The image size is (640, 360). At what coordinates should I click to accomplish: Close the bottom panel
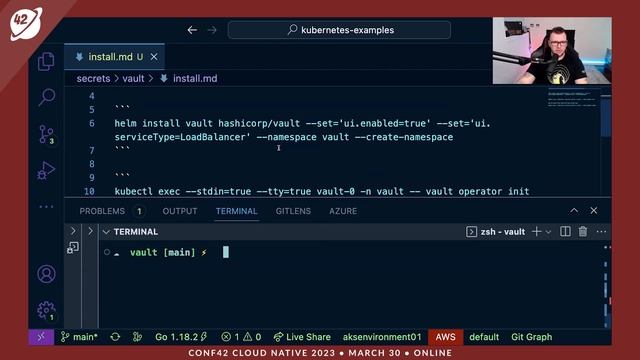tap(593, 211)
